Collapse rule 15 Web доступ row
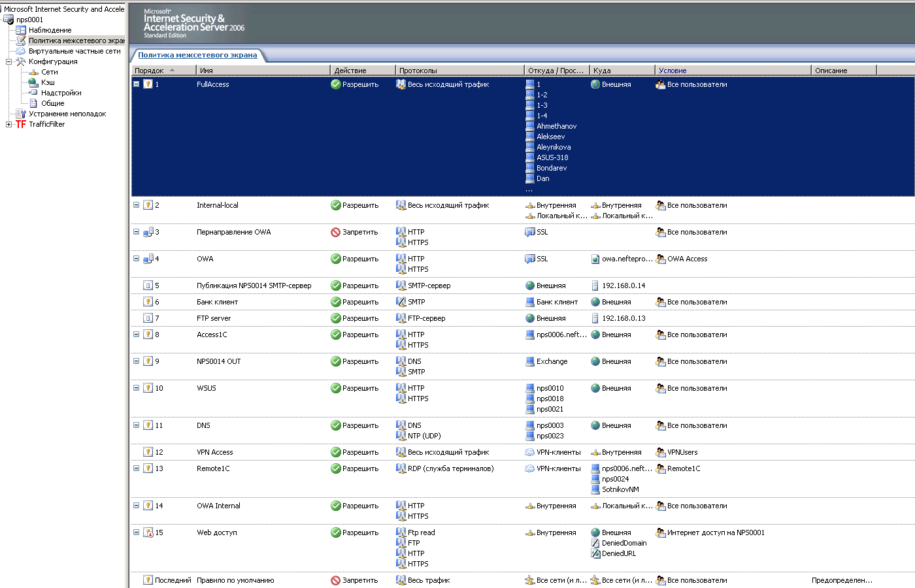Image resolution: width=915 pixels, height=588 pixels. [136, 532]
